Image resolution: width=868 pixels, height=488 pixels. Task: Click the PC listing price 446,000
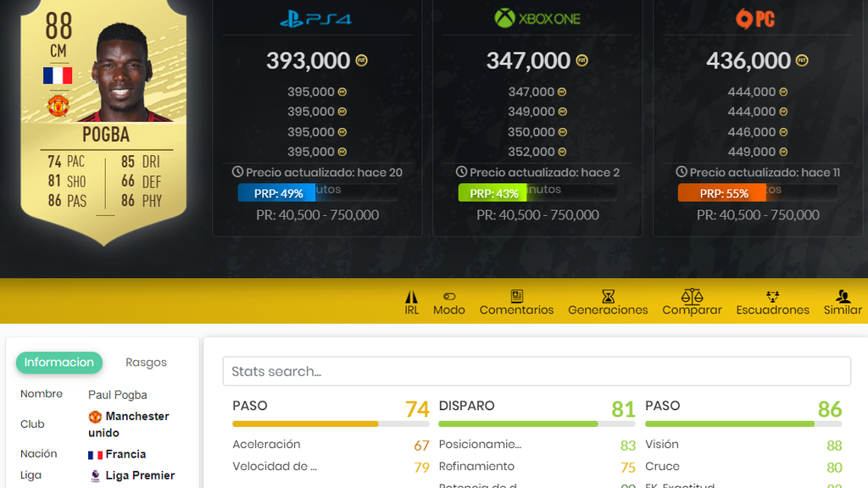tap(751, 131)
